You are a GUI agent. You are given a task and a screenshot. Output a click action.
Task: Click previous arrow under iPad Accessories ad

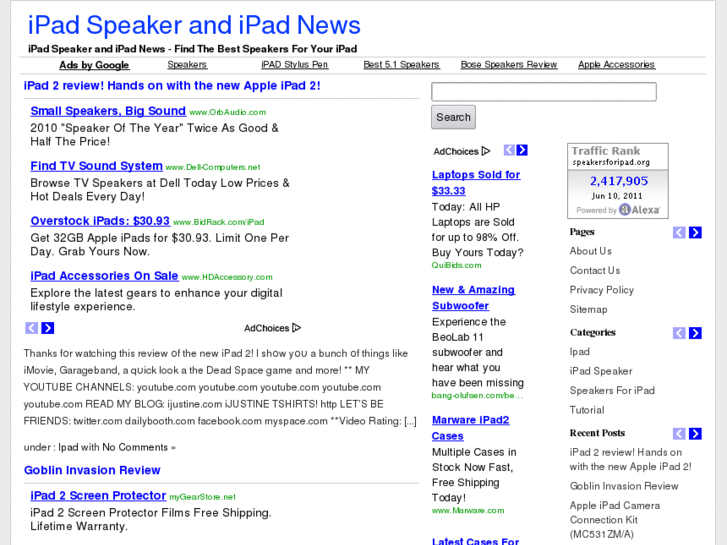pos(32,328)
